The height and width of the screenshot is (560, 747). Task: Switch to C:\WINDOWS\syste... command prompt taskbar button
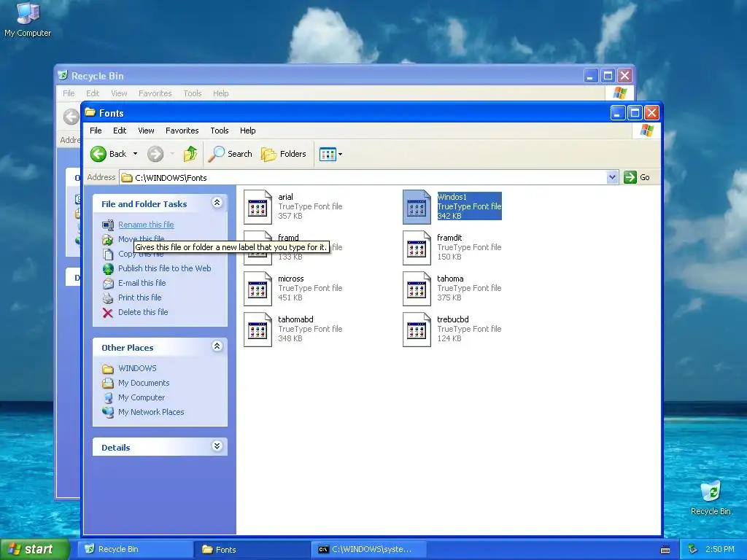click(x=368, y=550)
